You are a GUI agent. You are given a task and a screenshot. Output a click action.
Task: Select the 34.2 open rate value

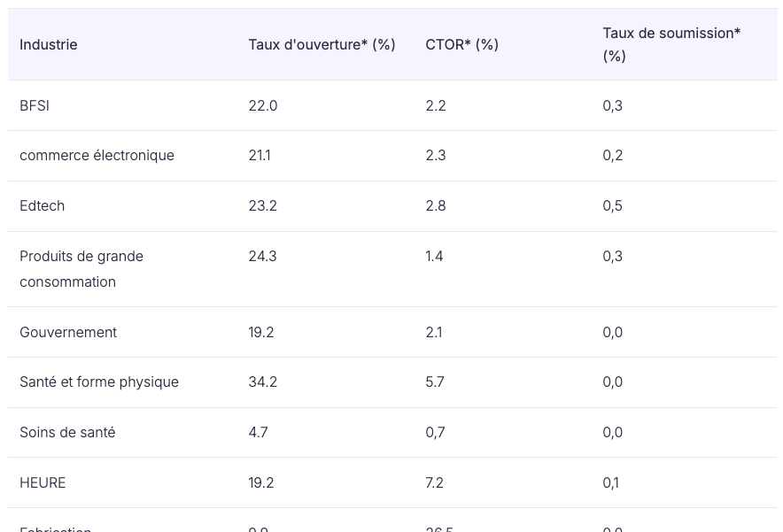262,382
